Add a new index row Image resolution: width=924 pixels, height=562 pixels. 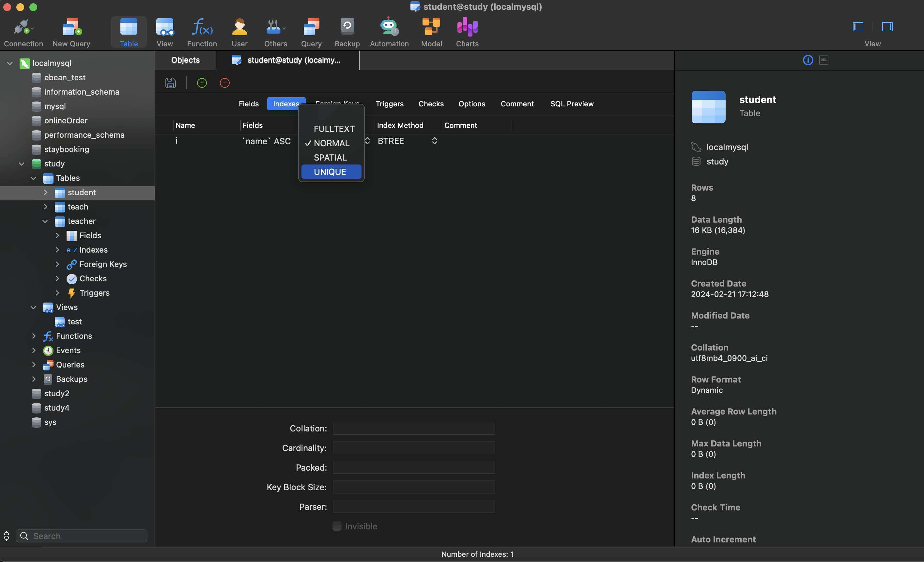pos(202,83)
